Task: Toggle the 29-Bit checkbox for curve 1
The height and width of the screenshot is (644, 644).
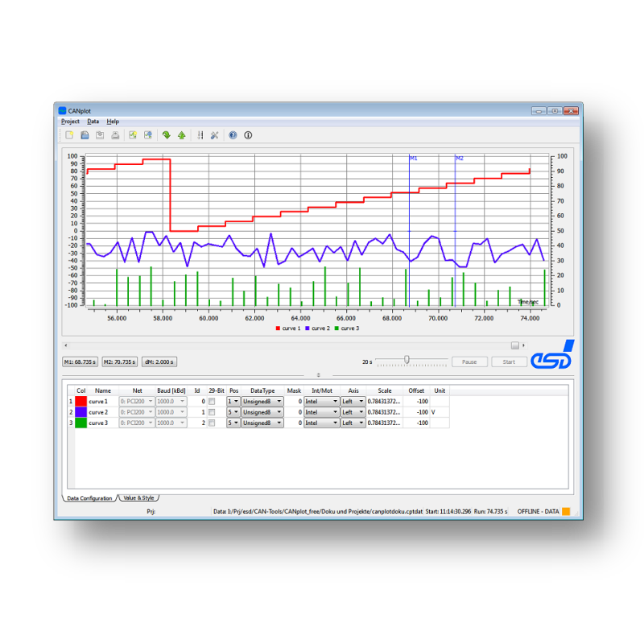Action: (212, 401)
